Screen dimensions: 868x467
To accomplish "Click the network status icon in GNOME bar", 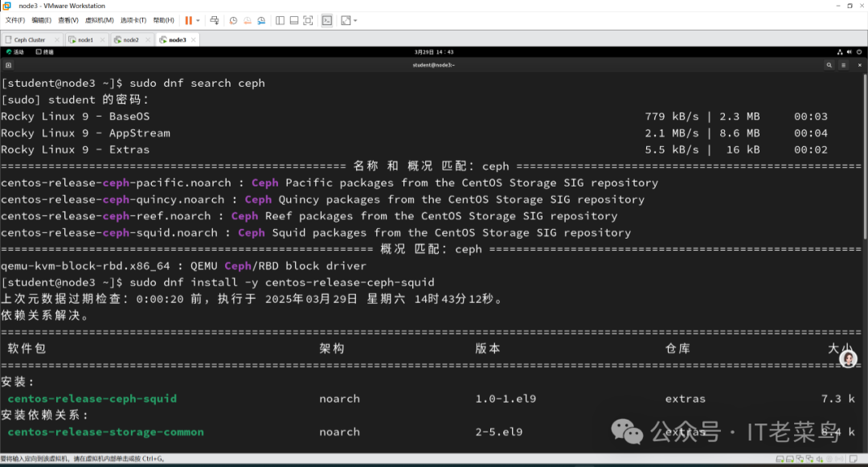I will [840, 52].
